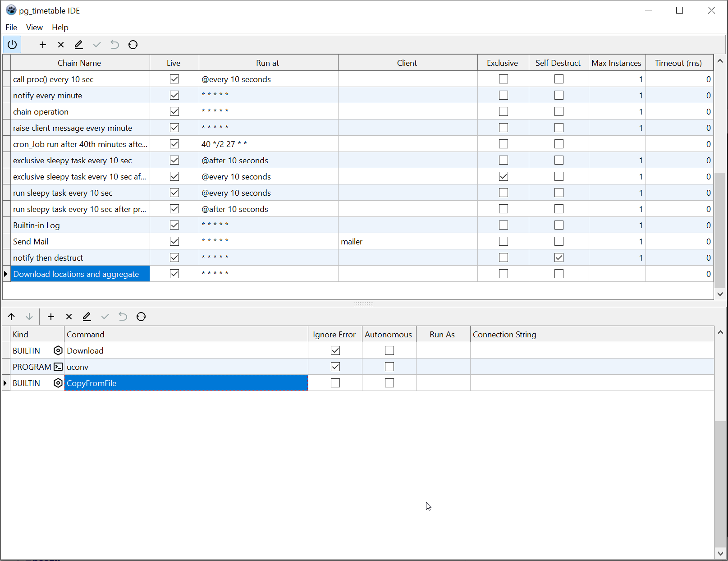Select Download locations and aggregate chain
This screenshot has height=561, width=728.
(80, 274)
